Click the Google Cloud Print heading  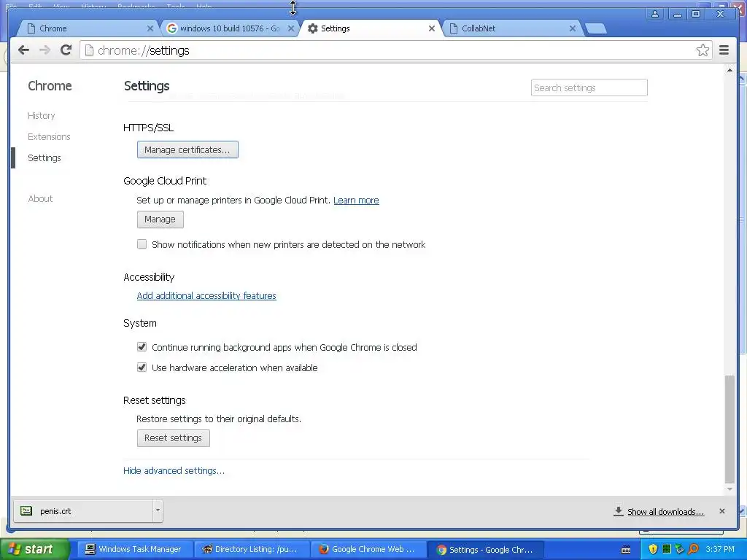(165, 181)
